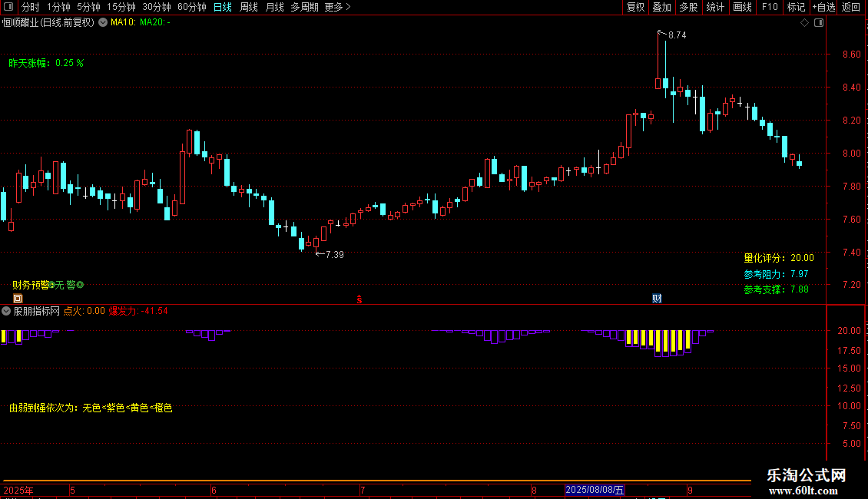Click the 叠加 overlay button
This screenshot has width=868, height=499.
coord(662,7)
